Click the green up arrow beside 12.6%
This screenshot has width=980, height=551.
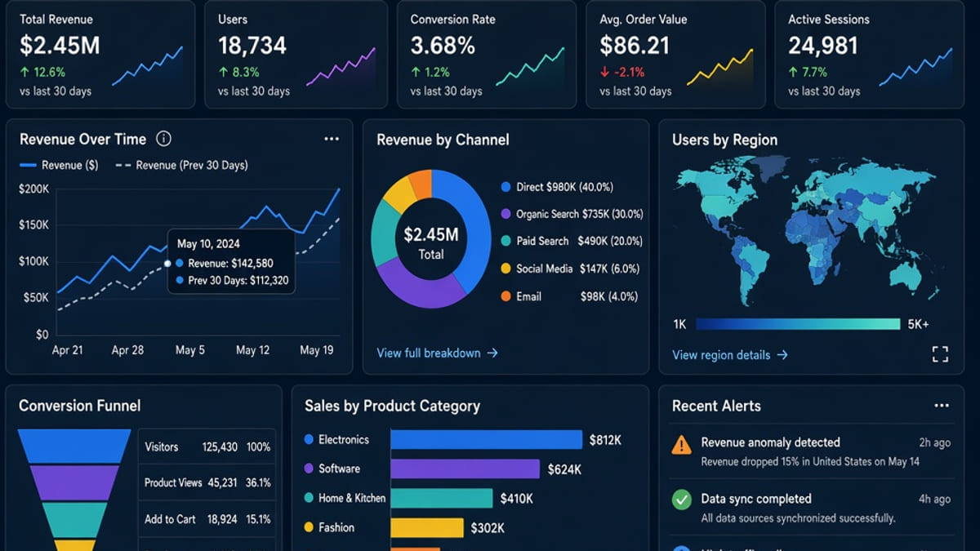(x=24, y=72)
